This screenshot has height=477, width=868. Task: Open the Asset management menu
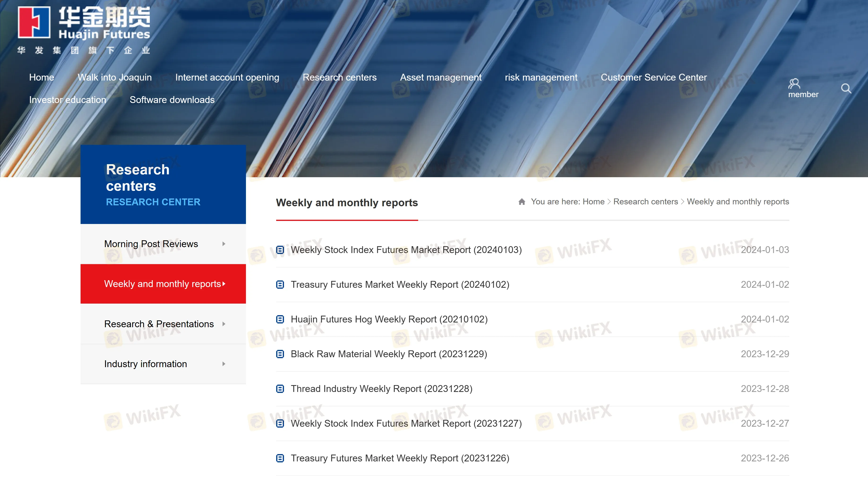coord(440,77)
